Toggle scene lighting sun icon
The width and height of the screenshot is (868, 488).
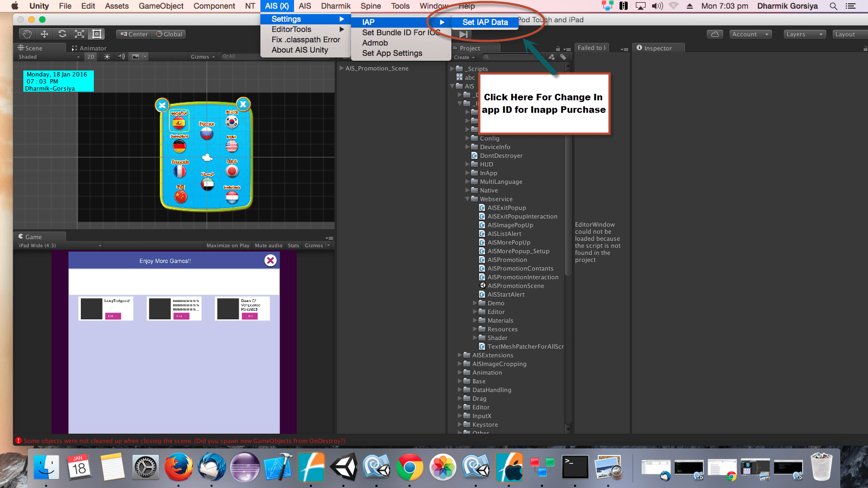(x=107, y=56)
